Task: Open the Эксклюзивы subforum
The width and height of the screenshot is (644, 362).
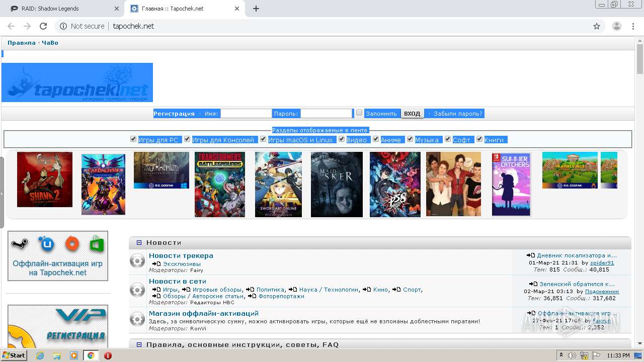Action: (182, 264)
